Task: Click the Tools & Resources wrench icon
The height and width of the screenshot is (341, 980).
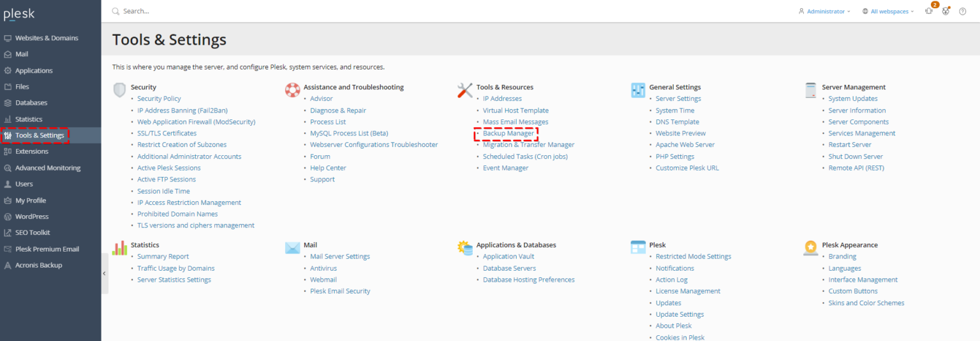Action: [465, 90]
